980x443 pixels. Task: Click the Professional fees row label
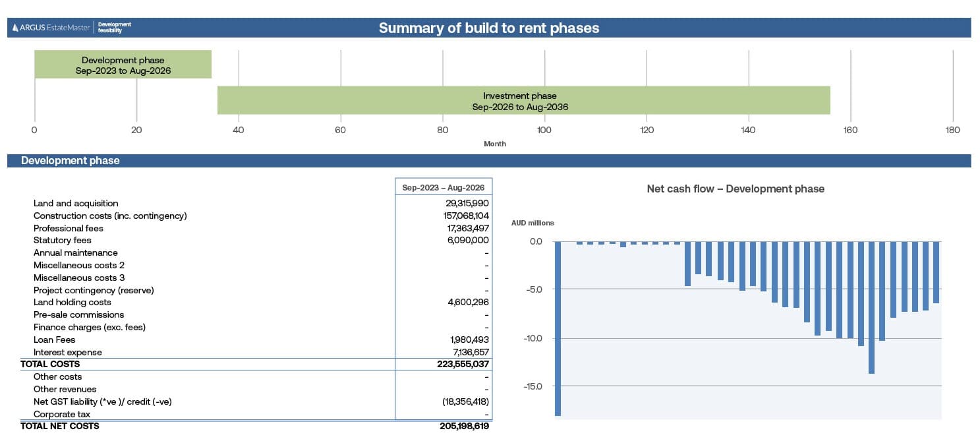[x=68, y=228]
